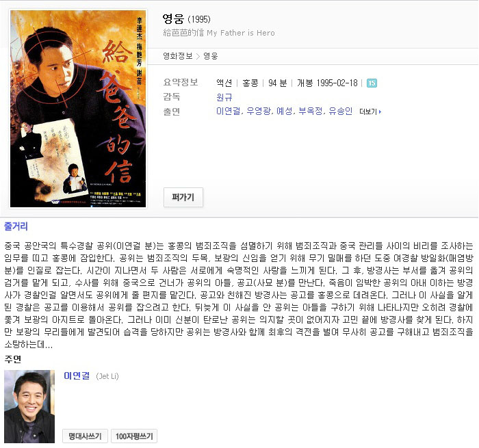Click the 15 age rating badge
The image size is (479, 448).
click(x=372, y=83)
